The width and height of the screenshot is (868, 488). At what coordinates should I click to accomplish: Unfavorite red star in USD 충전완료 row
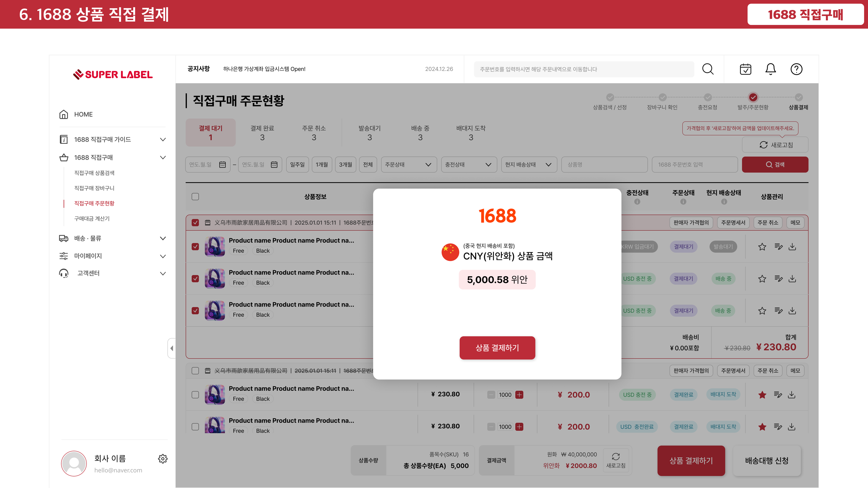tap(762, 427)
